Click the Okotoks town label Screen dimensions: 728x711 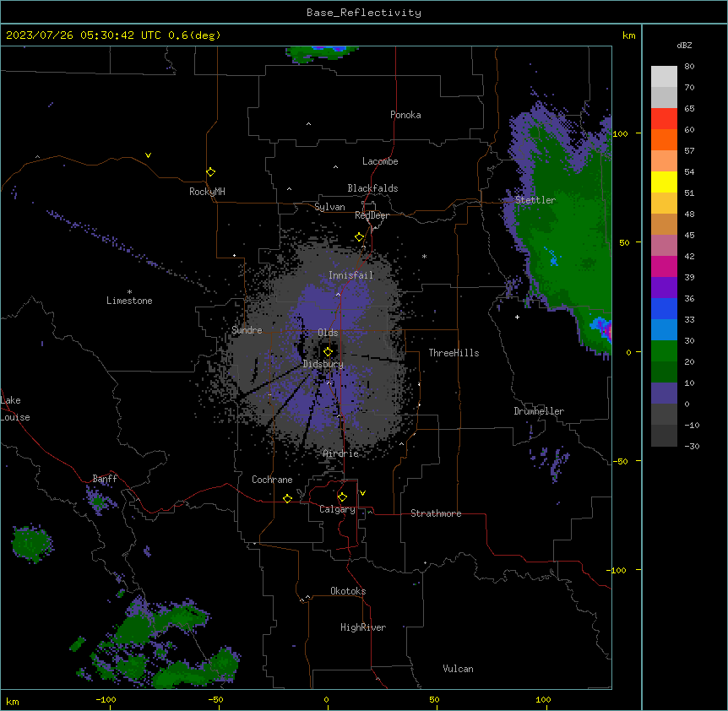[348, 591]
